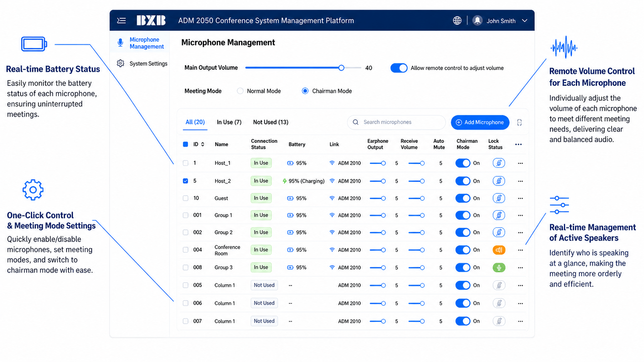This screenshot has width=644, height=362.
Task: Click the orange speaker status icon for Conference Room
Action: 499,250
